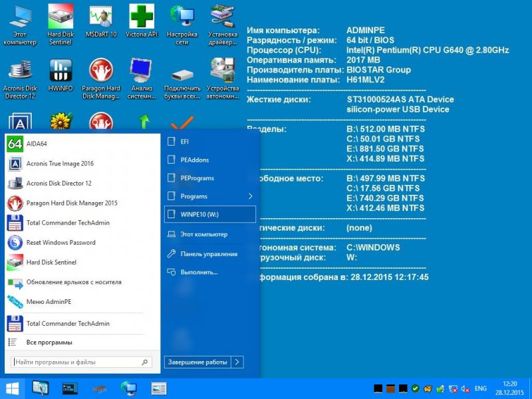This screenshot has height=399, width=532.
Task: Click the muted volume tray icon
Action: click(x=465, y=389)
